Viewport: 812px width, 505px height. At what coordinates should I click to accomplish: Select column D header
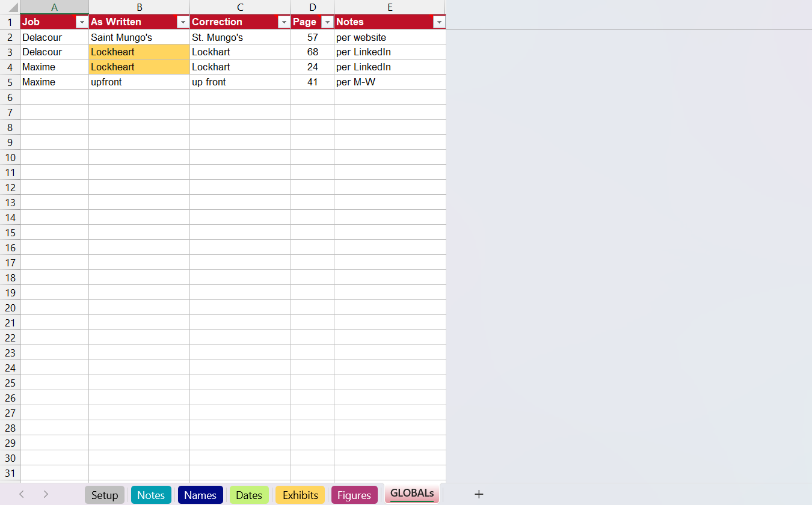tap(312, 7)
